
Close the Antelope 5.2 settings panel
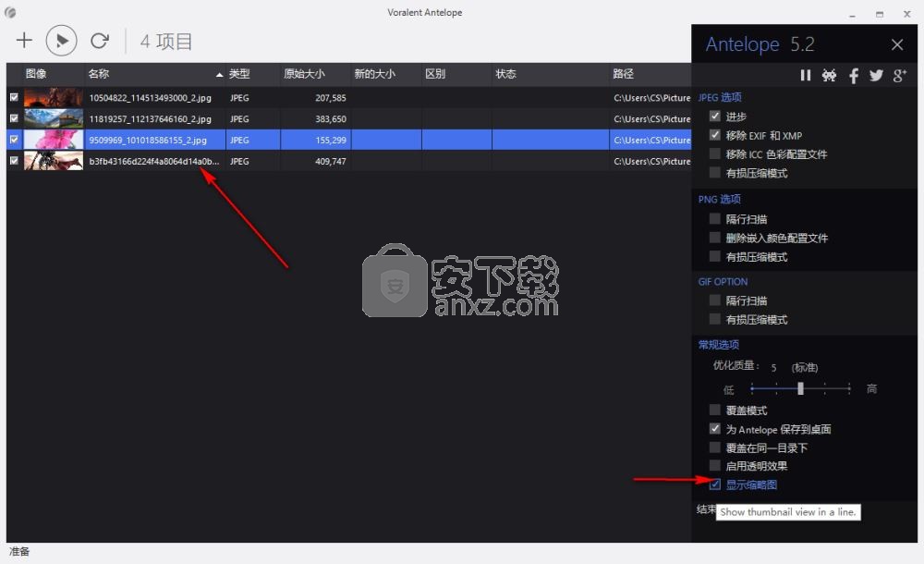tap(897, 44)
